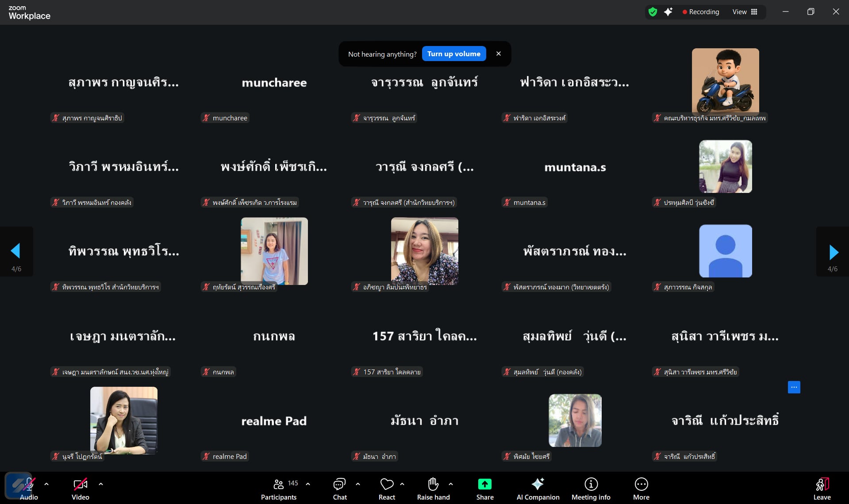849x504 pixels.
Task: Open the Participants list
Action: [279, 489]
